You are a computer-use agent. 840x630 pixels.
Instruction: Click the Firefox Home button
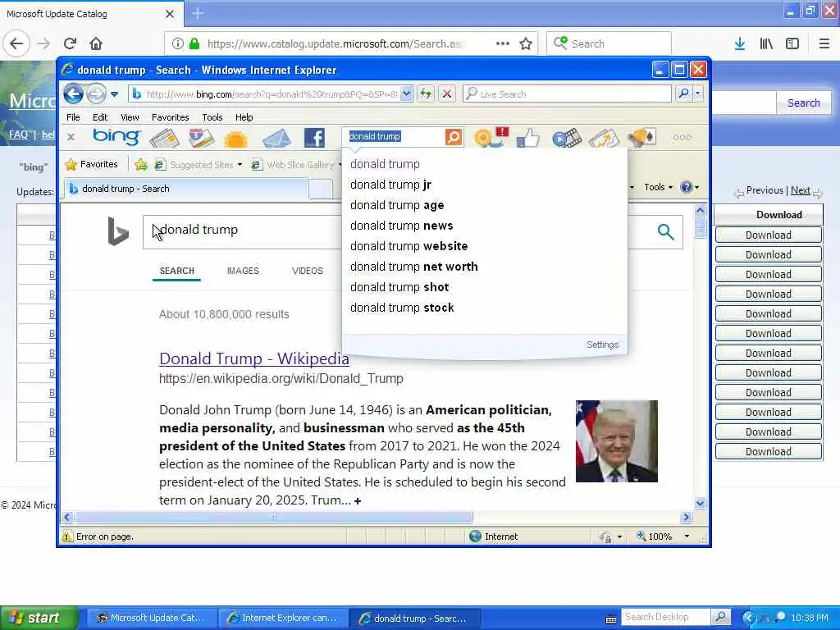click(x=96, y=43)
